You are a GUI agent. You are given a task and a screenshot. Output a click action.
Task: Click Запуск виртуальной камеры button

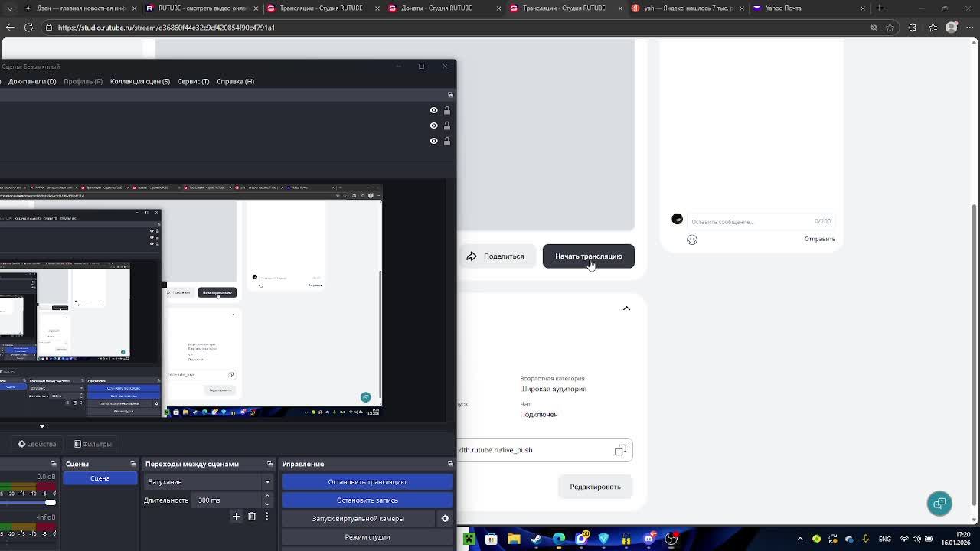(x=358, y=519)
